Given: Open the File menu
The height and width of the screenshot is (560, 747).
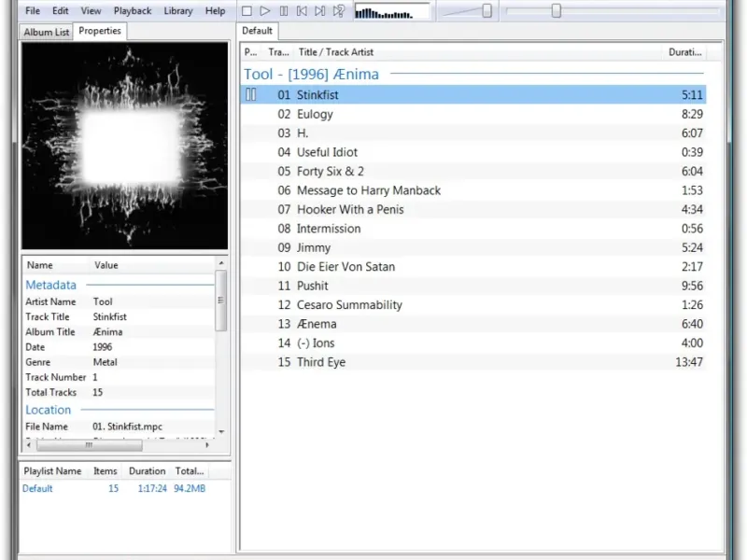Looking at the screenshot, I should 33,10.
